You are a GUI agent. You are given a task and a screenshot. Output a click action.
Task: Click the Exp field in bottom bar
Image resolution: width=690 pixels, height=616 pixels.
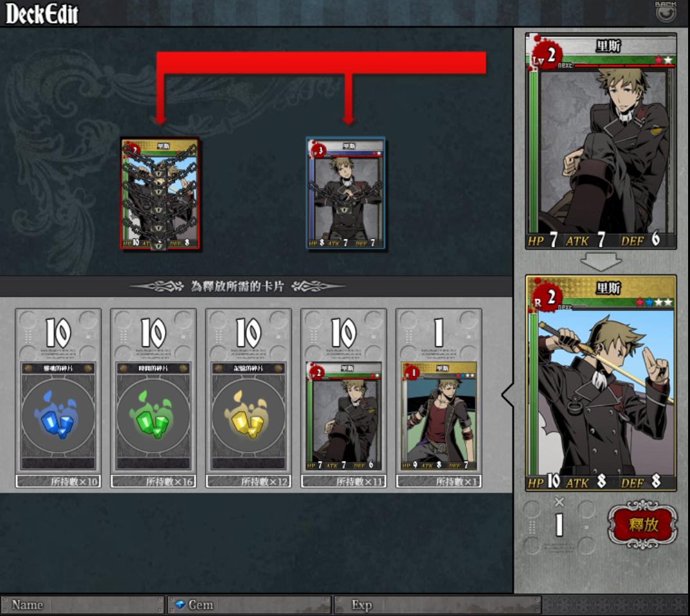pyautogui.click(x=437, y=605)
